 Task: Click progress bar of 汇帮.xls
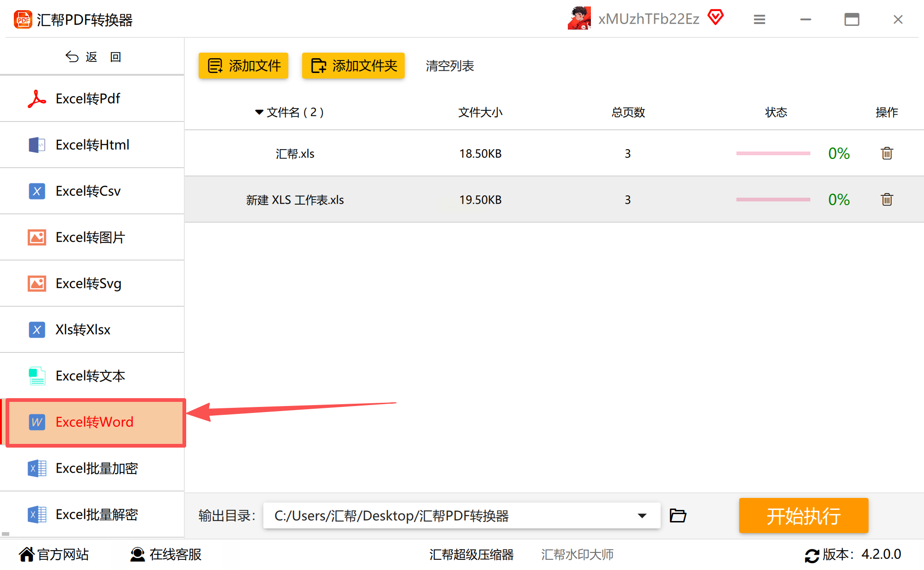(x=773, y=153)
